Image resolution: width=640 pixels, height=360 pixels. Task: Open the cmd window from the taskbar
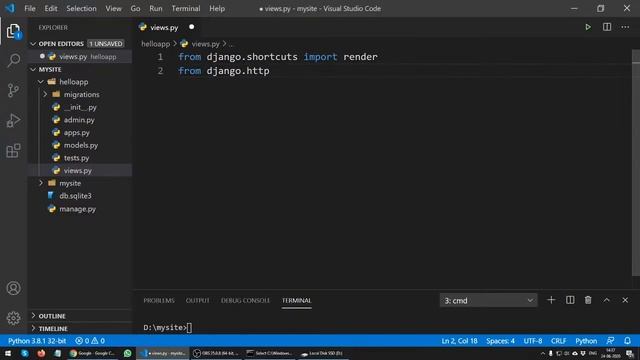(270, 353)
